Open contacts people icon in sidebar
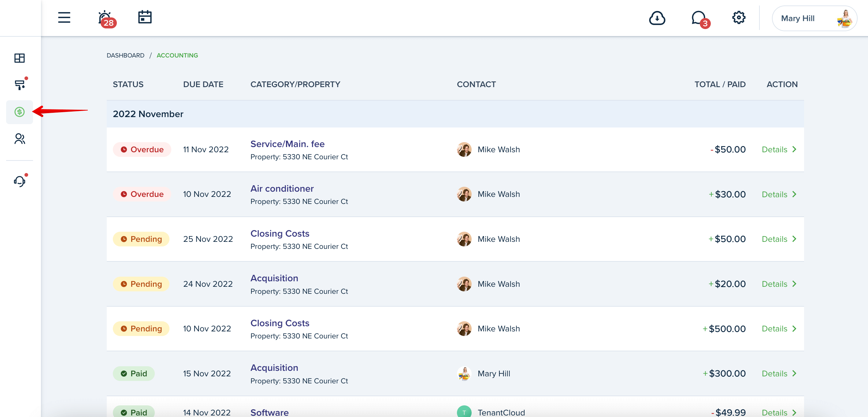The height and width of the screenshot is (417, 868). pyautogui.click(x=20, y=139)
